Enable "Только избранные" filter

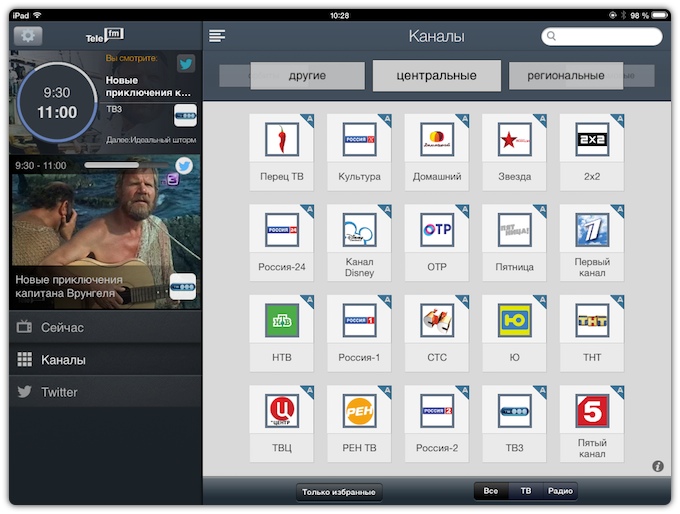click(339, 492)
